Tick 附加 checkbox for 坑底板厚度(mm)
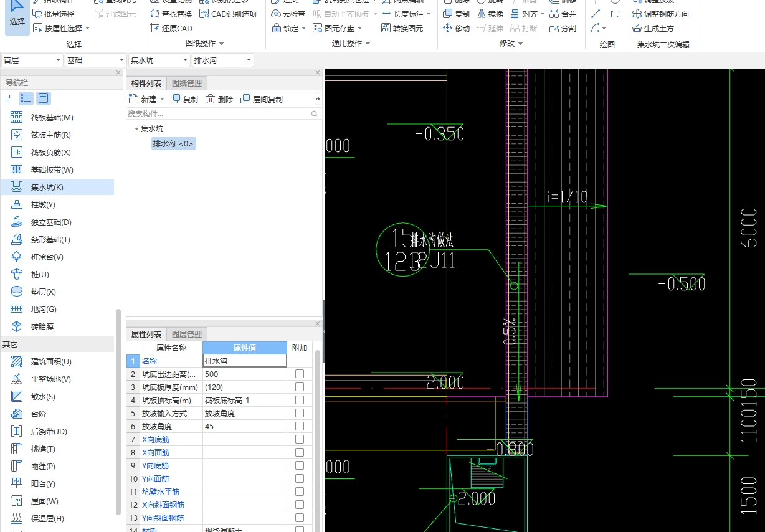765x532 pixels. click(300, 387)
